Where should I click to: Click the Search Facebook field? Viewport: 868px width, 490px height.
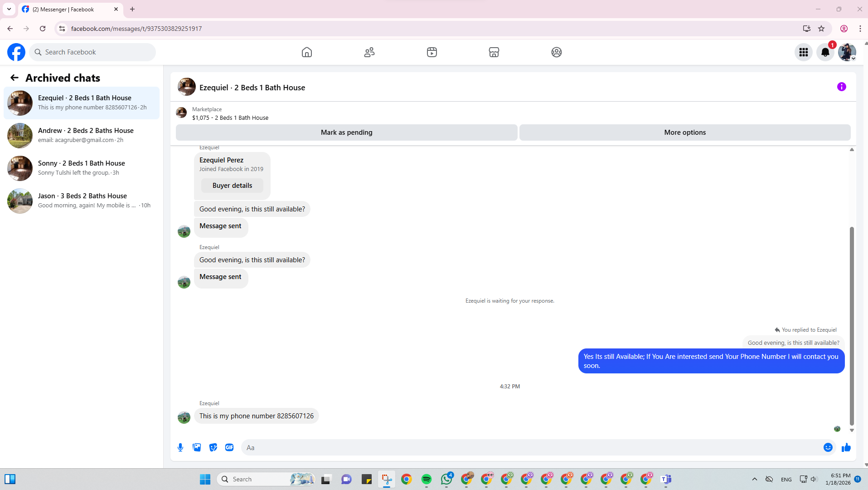(93, 52)
